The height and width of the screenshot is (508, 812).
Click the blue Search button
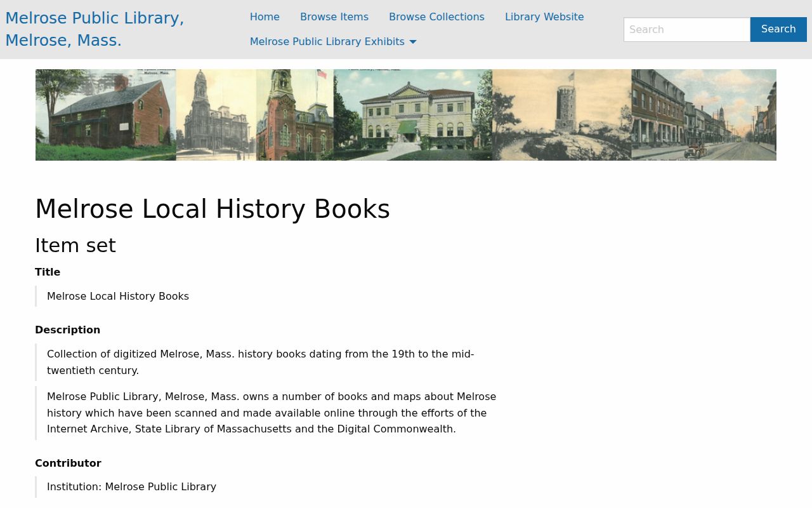pyautogui.click(x=778, y=29)
